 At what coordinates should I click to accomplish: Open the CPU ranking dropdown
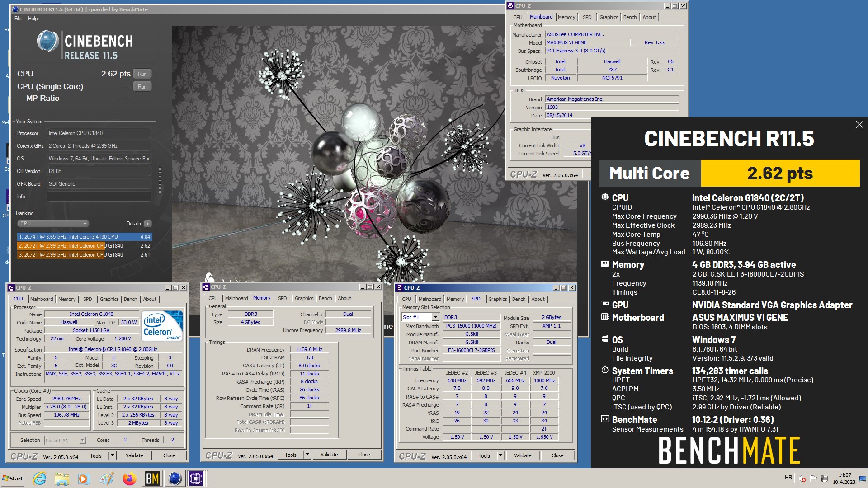[53, 224]
